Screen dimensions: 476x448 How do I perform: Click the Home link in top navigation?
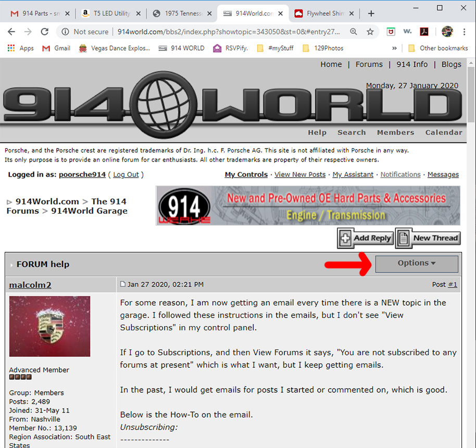(x=331, y=65)
